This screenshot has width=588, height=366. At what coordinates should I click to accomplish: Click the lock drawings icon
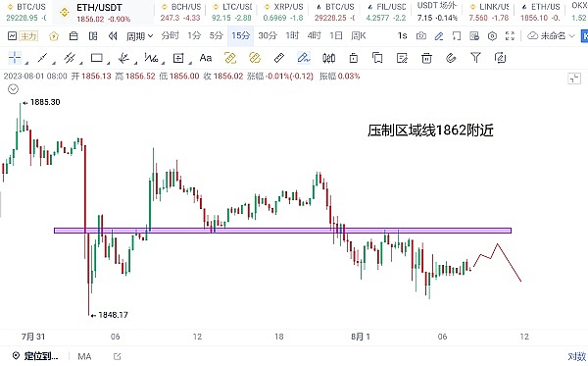coord(353,58)
